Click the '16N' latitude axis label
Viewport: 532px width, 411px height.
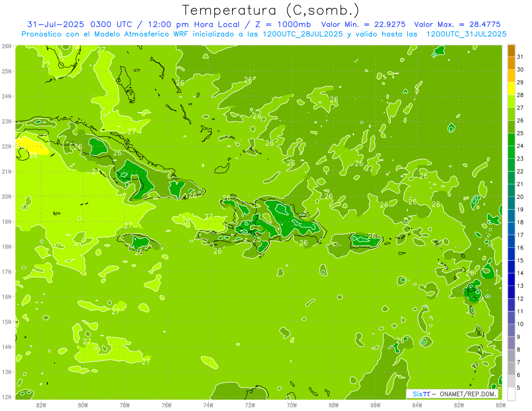click(7, 297)
